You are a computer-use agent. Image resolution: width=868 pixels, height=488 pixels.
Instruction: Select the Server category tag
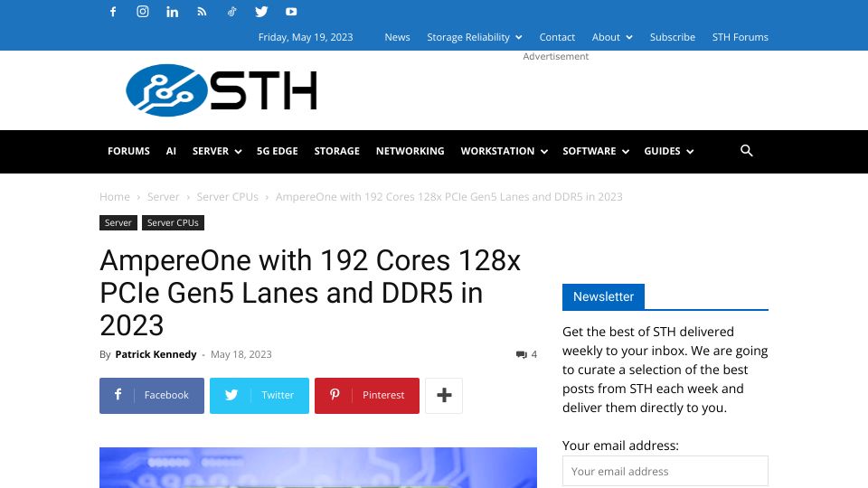(118, 223)
